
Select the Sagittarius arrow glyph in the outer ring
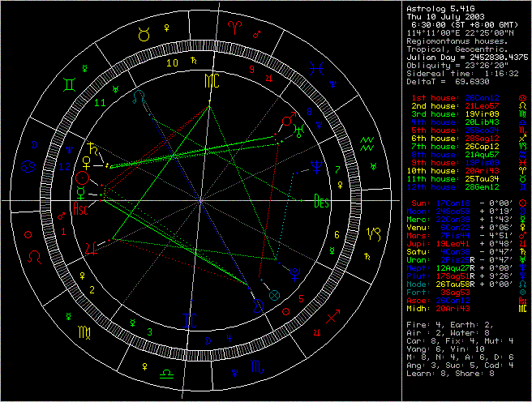coord(332,314)
